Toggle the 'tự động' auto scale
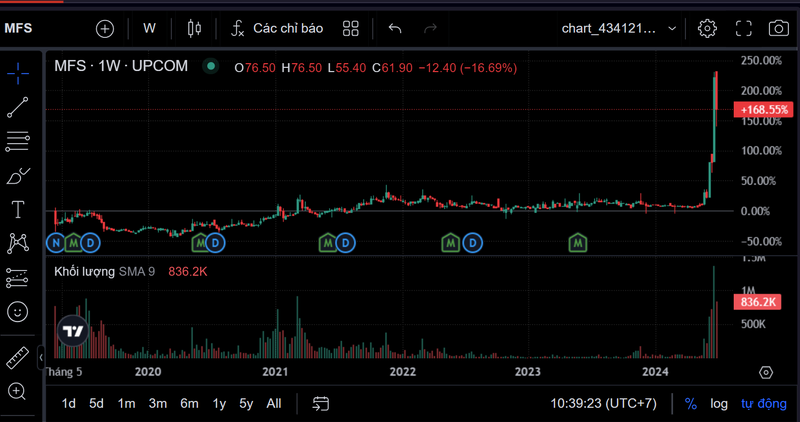 pyautogui.click(x=763, y=404)
